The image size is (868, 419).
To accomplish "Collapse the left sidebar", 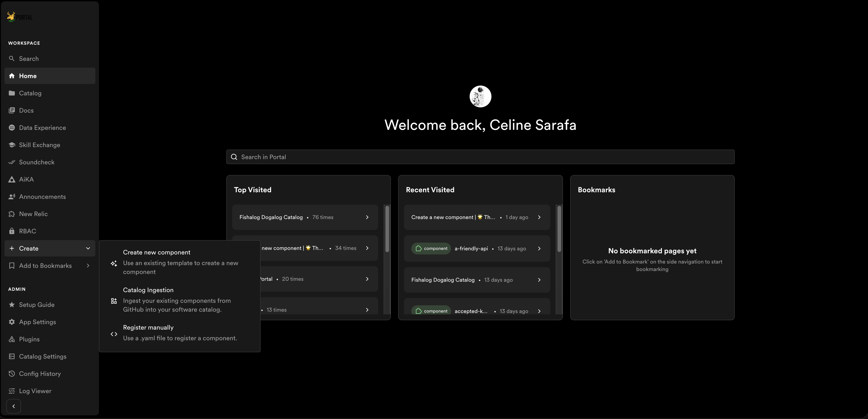I will pos(13,406).
